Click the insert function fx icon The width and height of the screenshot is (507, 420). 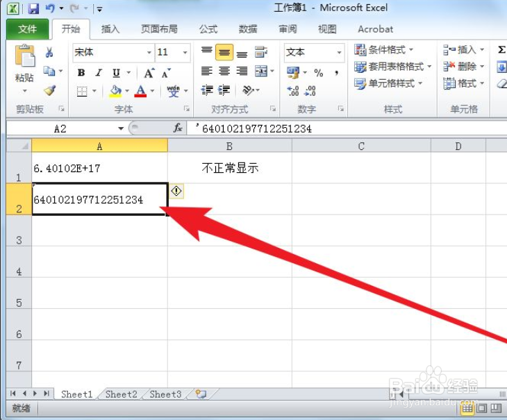pyautogui.click(x=178, y=128)
